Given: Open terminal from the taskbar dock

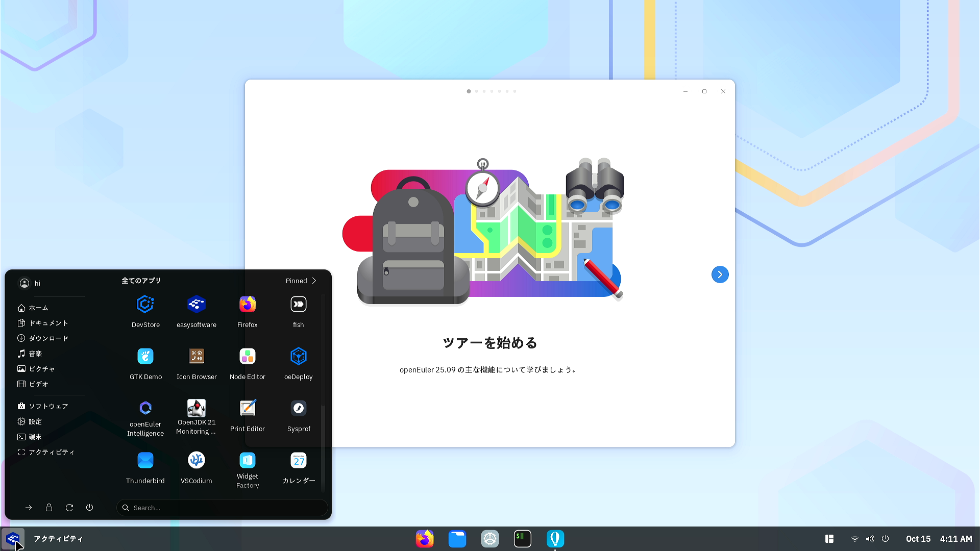Looking at the screenshot, I should (522, 539).
